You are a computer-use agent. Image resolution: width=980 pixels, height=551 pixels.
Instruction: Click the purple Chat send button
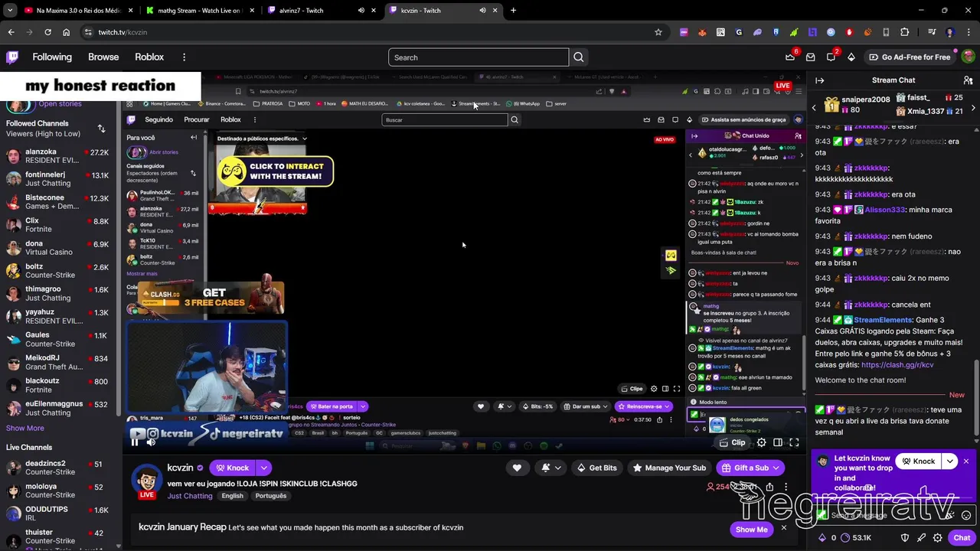pyautogui.click(x=962, y=538)
